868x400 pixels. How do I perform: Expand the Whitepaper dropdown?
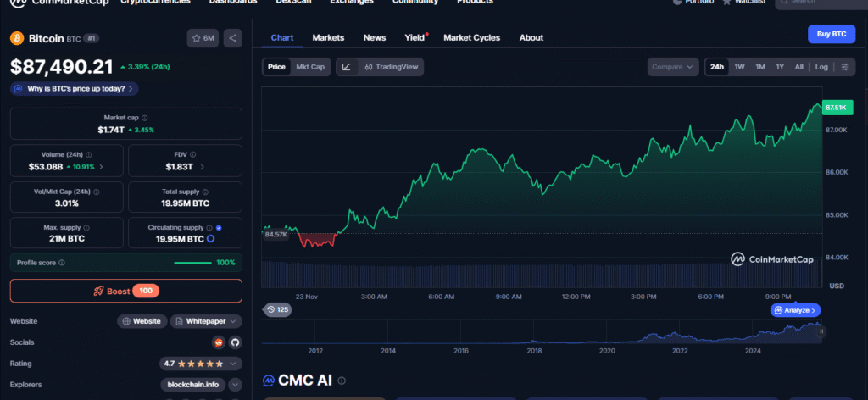click(x=206, y=321)
